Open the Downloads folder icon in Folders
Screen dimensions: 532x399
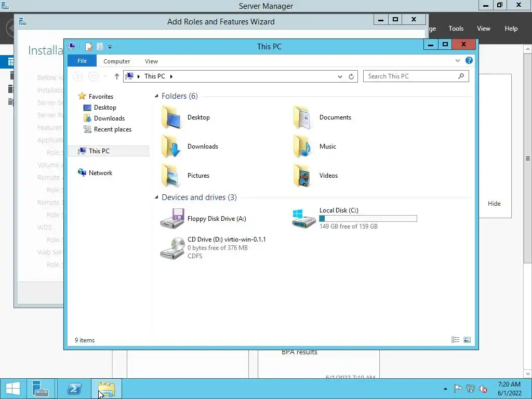[x=171, y=147]
